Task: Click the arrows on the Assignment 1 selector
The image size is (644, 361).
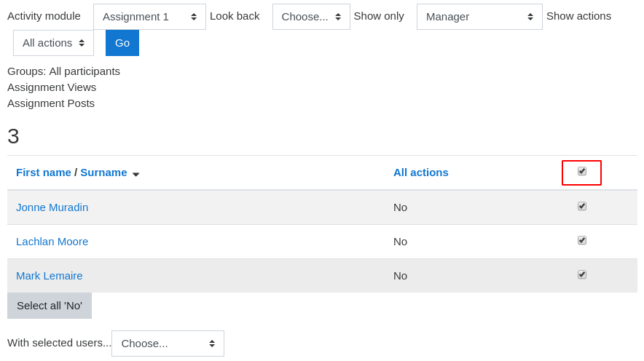Action: point(194,17)
